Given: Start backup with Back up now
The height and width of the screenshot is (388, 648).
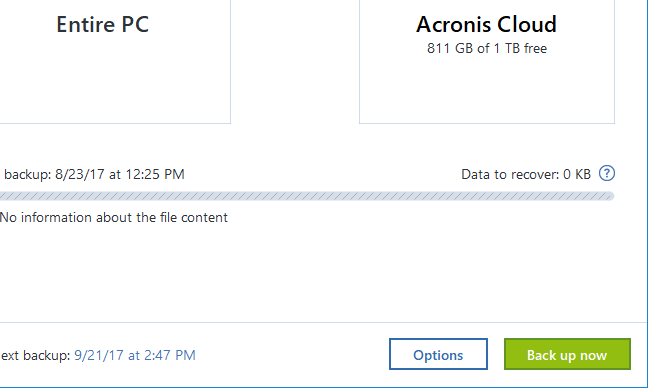Looking at the screenshot, I should 567,354.
